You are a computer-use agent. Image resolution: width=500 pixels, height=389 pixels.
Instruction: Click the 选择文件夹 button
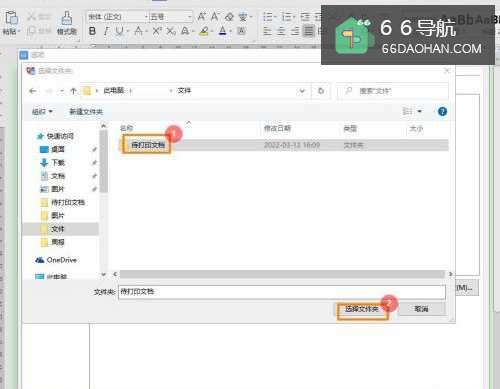pos(362,309)
